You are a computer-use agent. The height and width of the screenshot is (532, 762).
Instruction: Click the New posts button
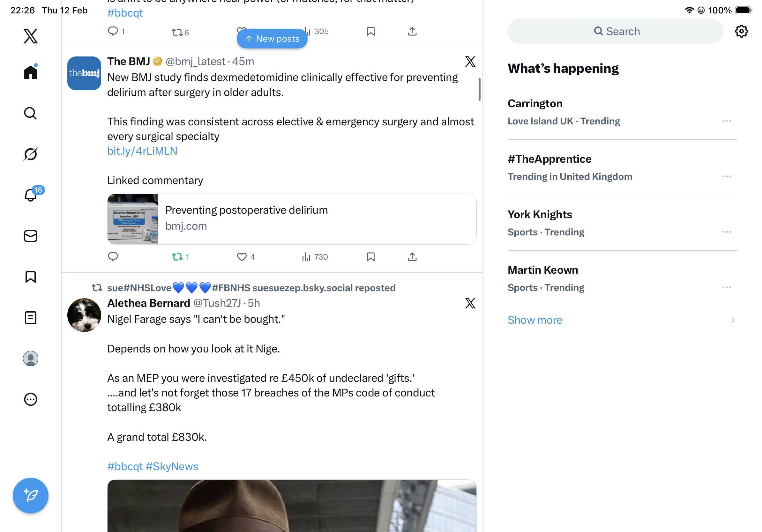[x=272, y=39]
